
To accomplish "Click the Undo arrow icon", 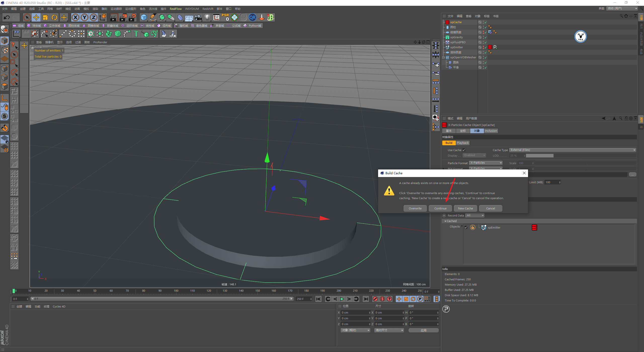I will [x=7, y=17].
